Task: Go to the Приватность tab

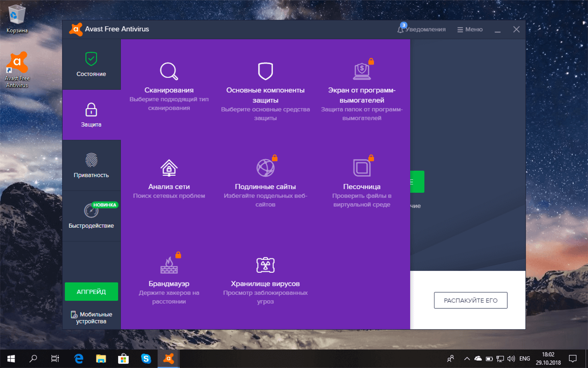Action: [91, 166]
